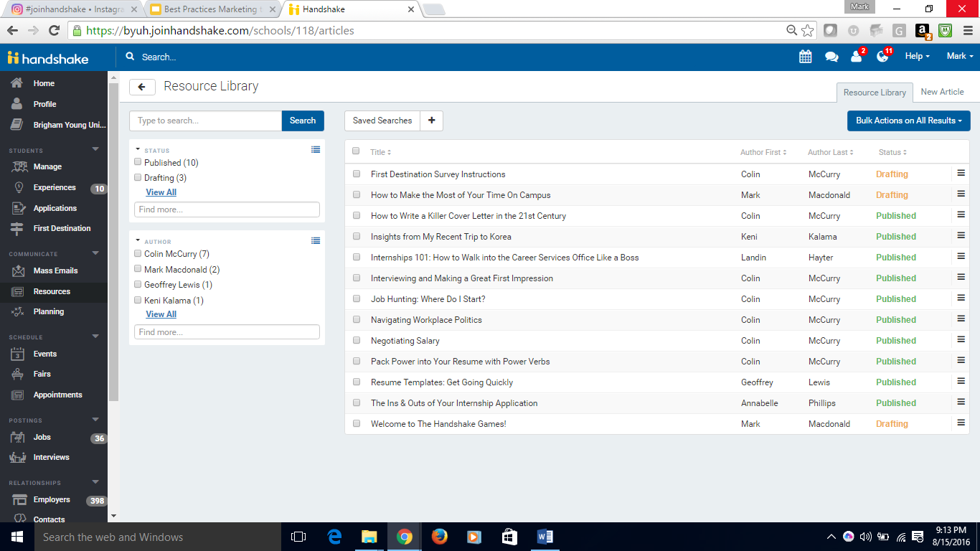Image resolution: width=980 pixels, height=551 pixels.
Task: Click View All under Status filters
Action: [161, 192]
